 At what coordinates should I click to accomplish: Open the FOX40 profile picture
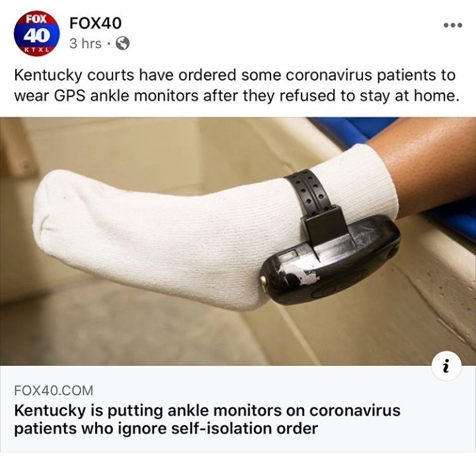(36, 34)
